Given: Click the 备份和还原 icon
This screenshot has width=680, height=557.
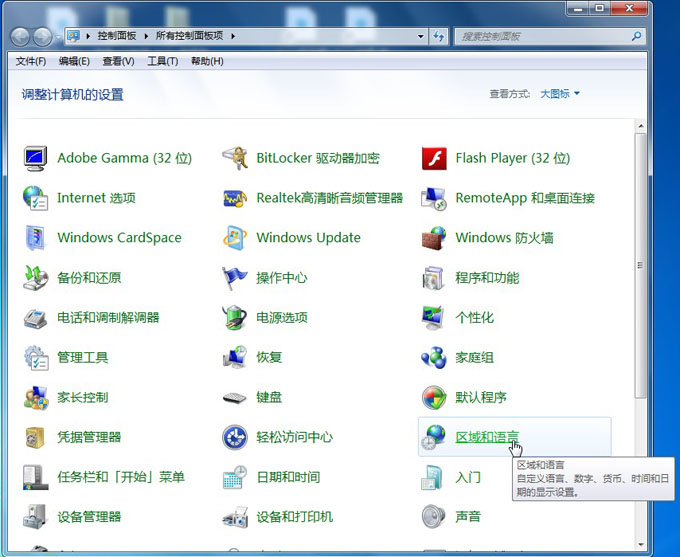Looking at the screenshot, I should (x=35, y=278).
